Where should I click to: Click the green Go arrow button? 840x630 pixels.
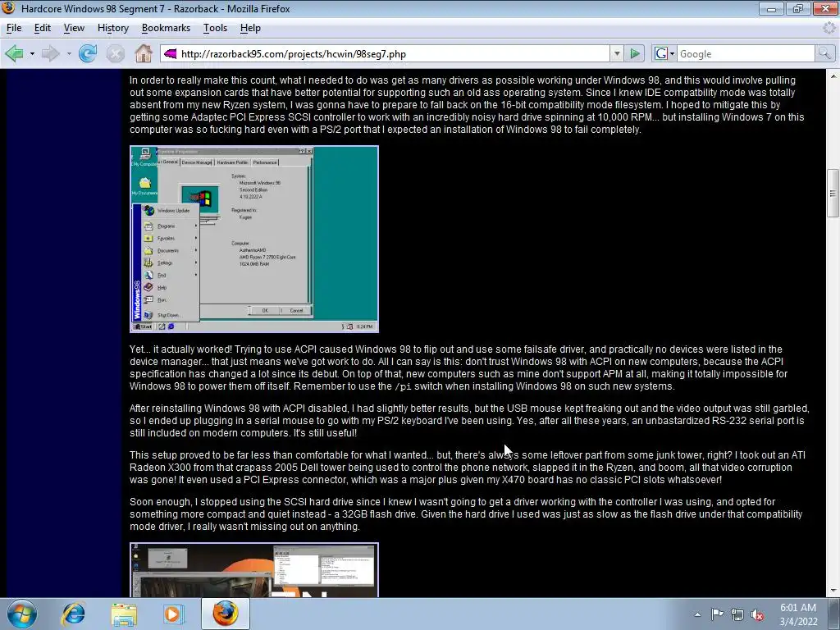(635, 53)
